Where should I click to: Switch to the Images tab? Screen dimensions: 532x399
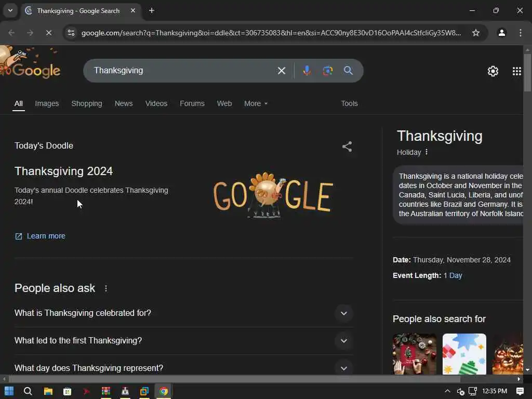tap(47, 103)
